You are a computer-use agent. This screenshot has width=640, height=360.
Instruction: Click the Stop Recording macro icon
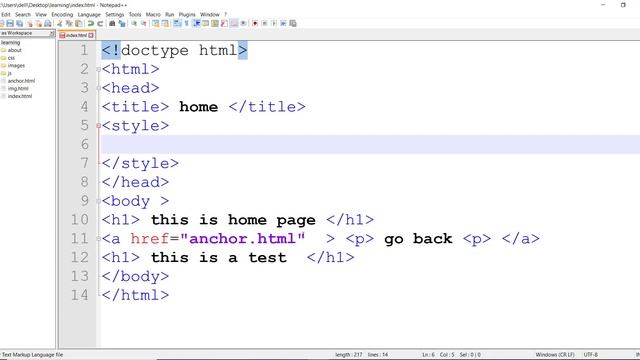tap(265, 23)
